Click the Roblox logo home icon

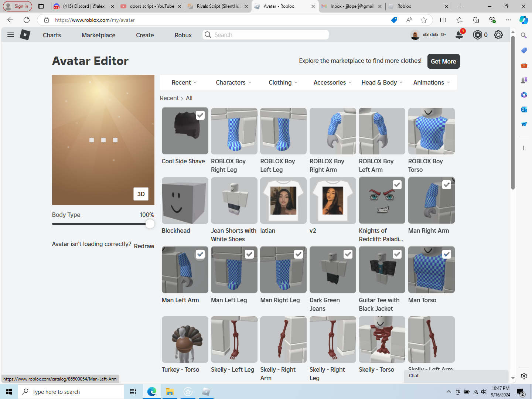[x=25, y=35]
